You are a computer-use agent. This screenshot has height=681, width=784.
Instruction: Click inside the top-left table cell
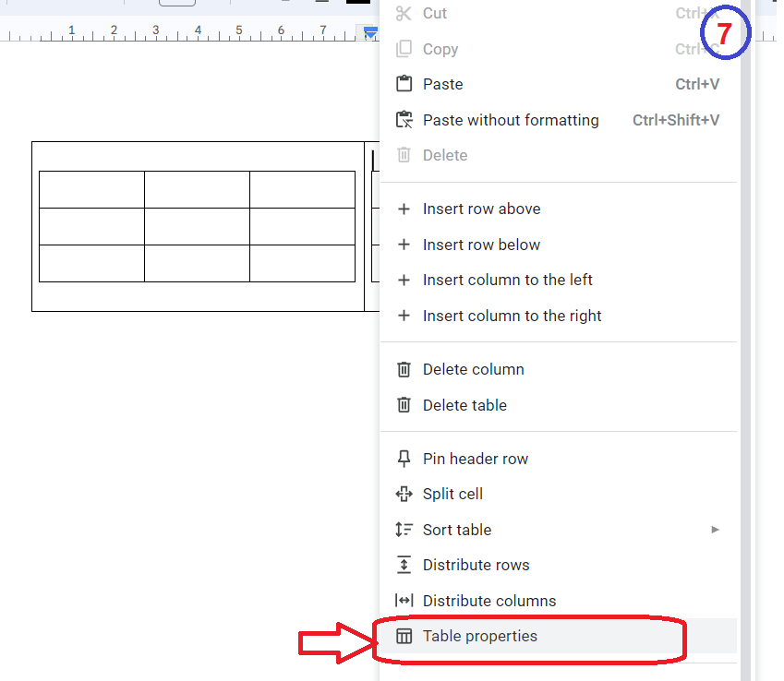click(x=91, y=188)
